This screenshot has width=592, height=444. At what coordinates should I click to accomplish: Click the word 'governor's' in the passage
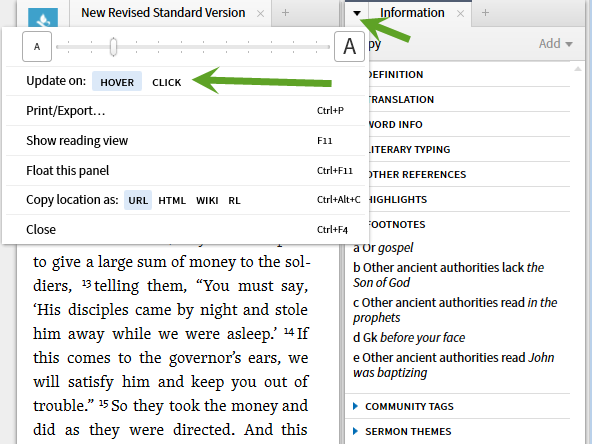click(x=204, y=358)
